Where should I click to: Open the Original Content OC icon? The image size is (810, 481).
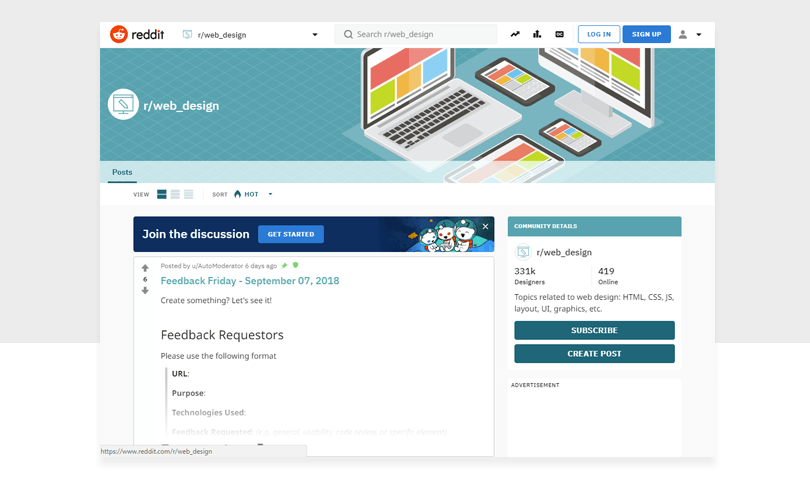[x=559, y=34]
